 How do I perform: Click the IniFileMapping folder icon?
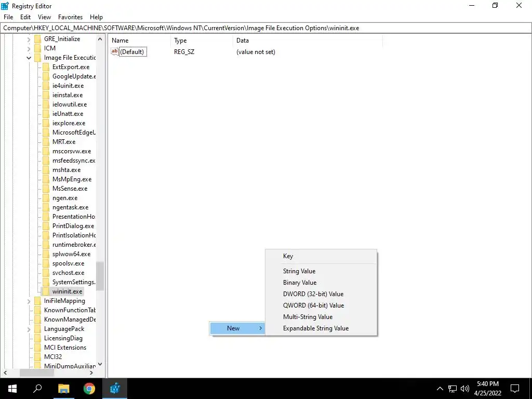(37, 301)
